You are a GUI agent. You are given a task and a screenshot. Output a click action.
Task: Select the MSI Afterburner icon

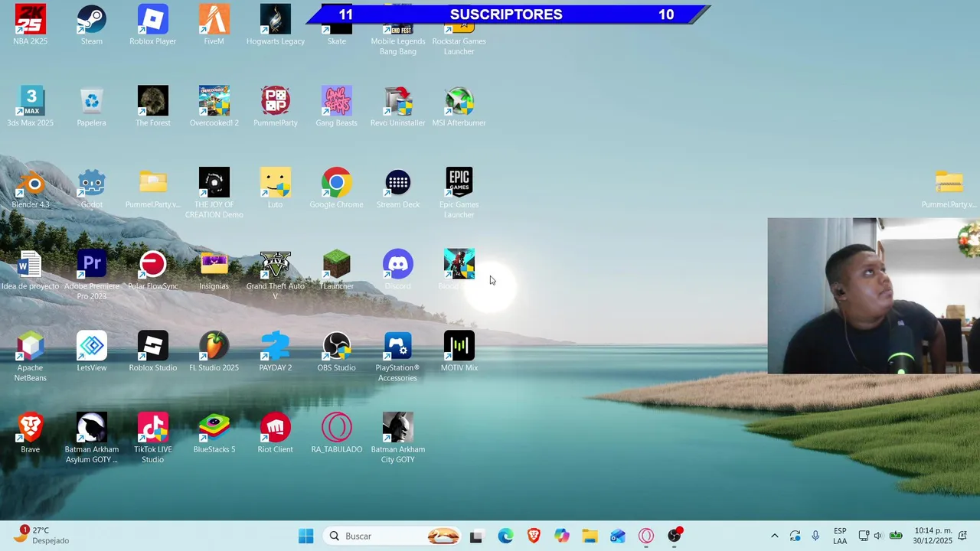(459, 102)
